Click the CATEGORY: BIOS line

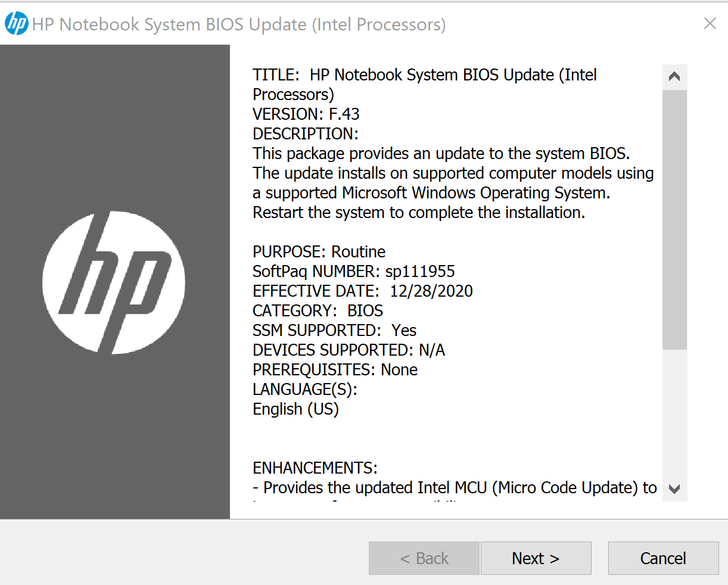pyautogui.click(x=318, y=310)
